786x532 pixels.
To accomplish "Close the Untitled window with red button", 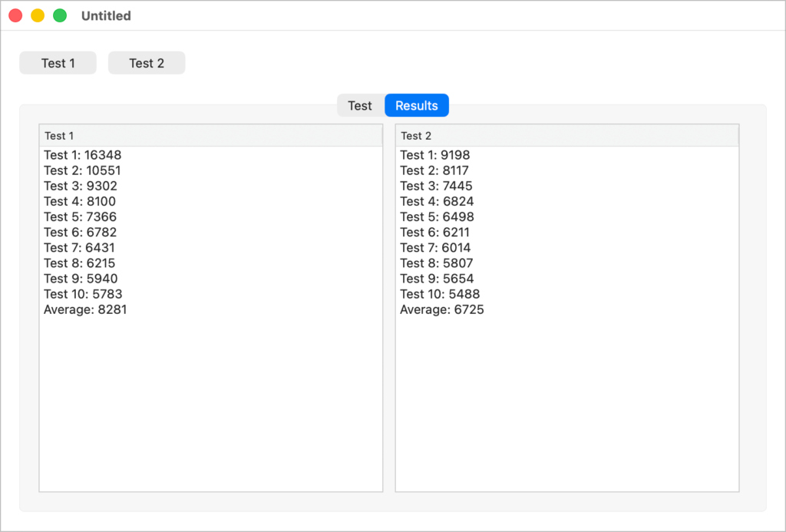I will pyautogui.click(x=15, y=16).
